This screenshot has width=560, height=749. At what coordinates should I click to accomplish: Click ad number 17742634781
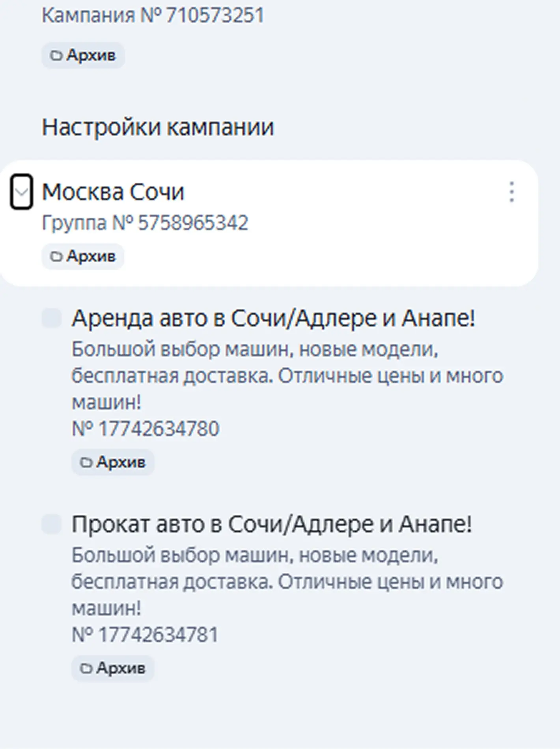coord(145,635)
